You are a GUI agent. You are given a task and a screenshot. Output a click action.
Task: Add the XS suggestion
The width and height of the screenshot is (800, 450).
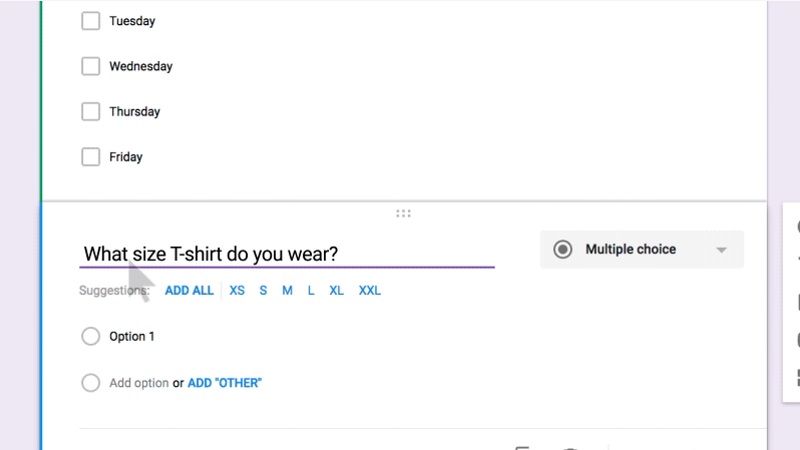coord(237,291)
